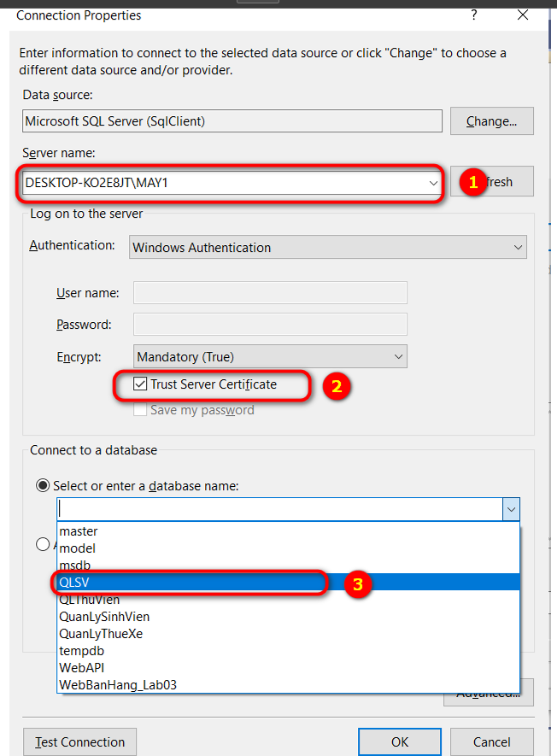Click the Change... data source button
Image resolution: width=557 pixels, height=756 pixels.
tap(491, 121)
